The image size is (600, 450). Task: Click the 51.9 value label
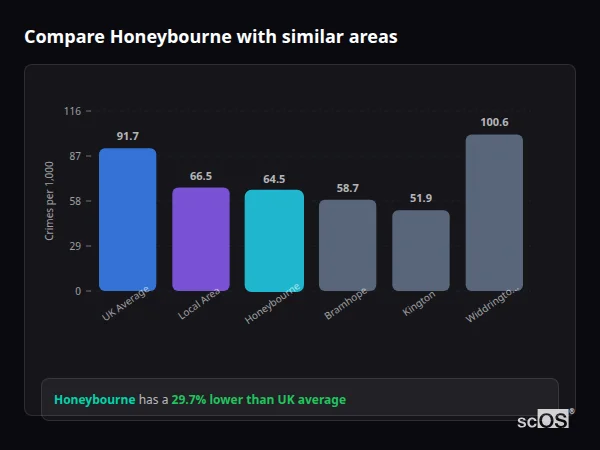click(x=421, y=198)
